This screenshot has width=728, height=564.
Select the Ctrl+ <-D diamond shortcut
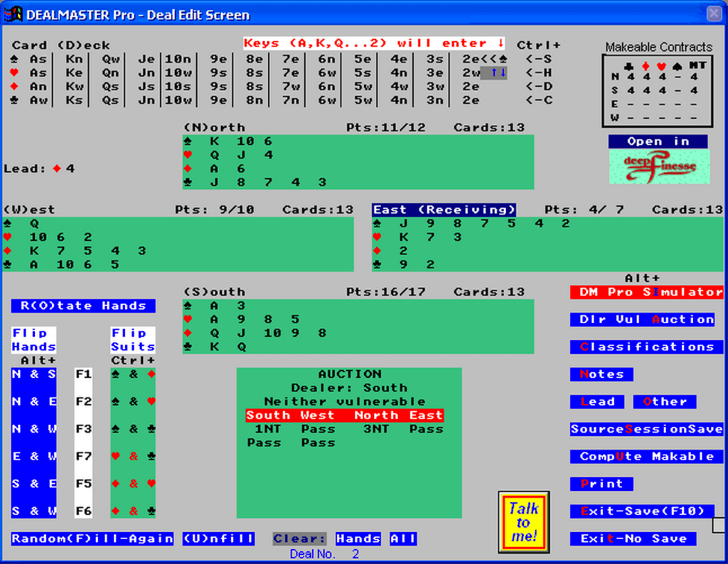[x=539, y=87]
